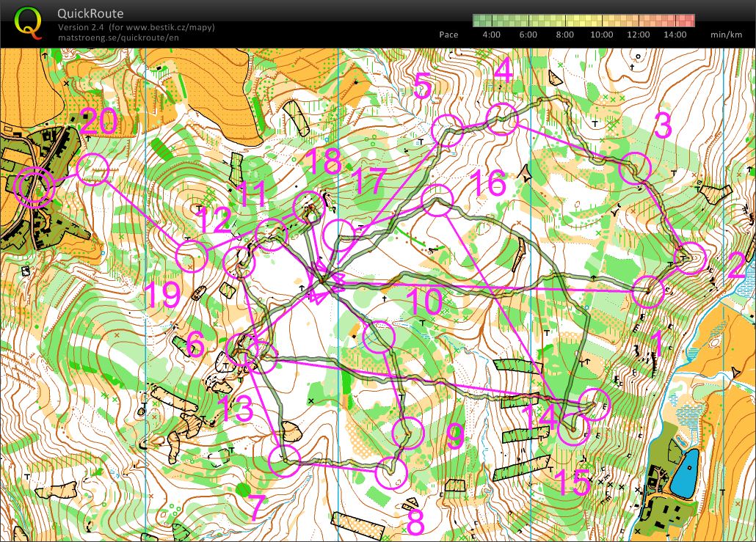
Task: Click control circle number 5
Action: (446, 130)
